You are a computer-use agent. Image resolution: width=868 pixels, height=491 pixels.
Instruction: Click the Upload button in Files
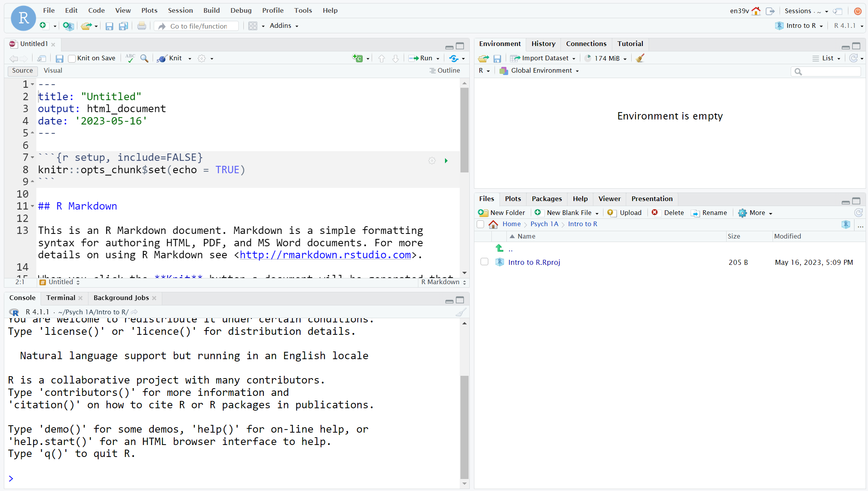pyautogui.click(x=624, y=213)
